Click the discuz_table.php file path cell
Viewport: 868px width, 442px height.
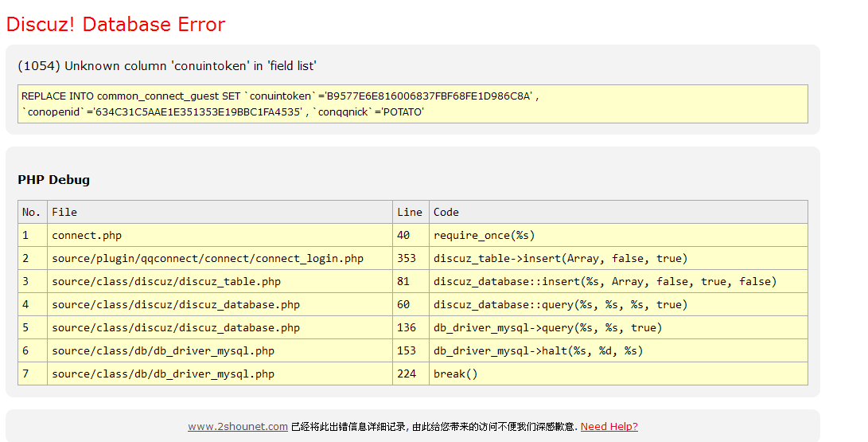[x=166, y=281]
